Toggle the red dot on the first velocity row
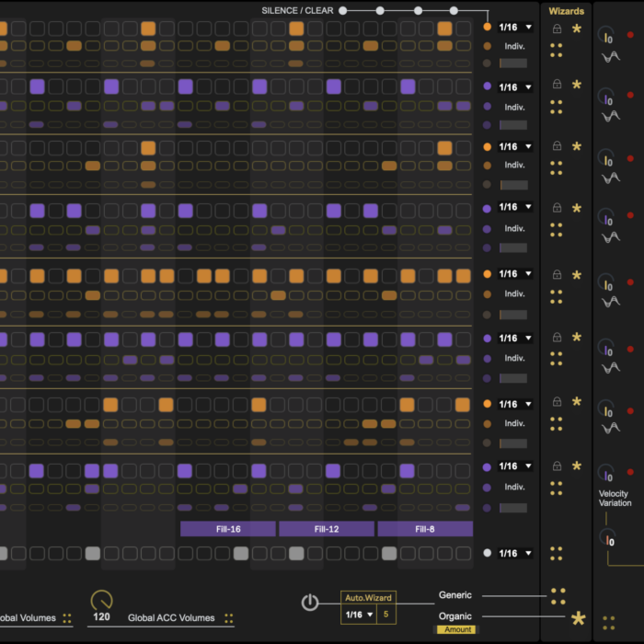644x644 pixels. (630, 35)
